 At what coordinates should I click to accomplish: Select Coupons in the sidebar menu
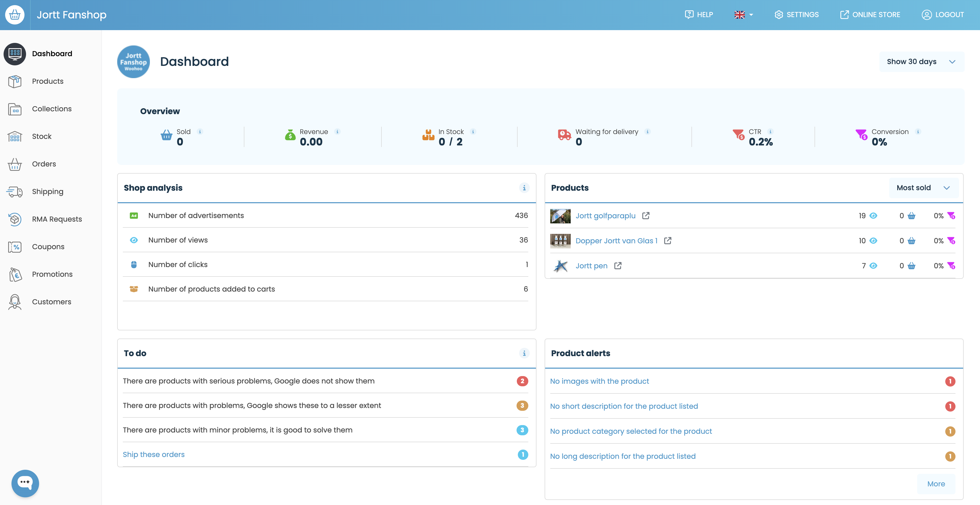pos(48,247)
